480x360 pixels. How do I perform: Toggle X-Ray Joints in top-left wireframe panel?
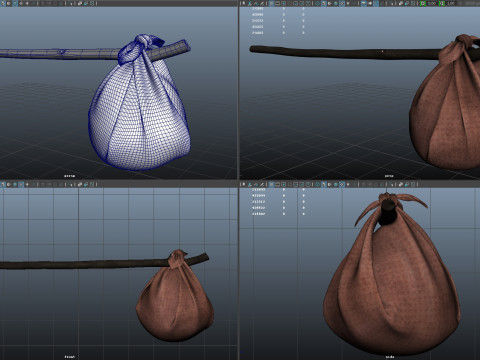pyautogui.click(x=92, y=3)
